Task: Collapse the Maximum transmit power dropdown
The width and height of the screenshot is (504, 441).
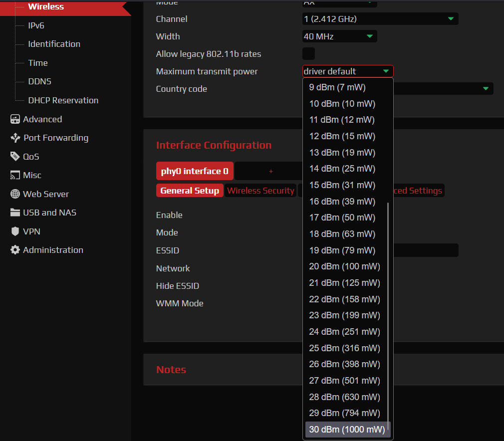Action: coord(348,71)
